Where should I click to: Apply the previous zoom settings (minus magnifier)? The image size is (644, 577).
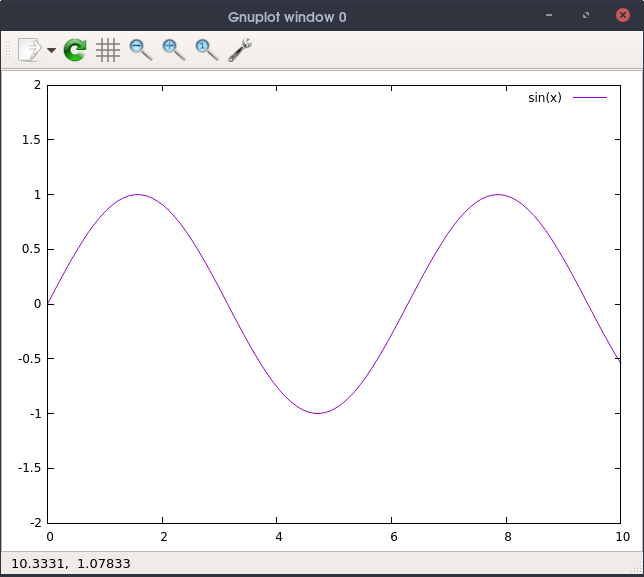tap(141, 50)
